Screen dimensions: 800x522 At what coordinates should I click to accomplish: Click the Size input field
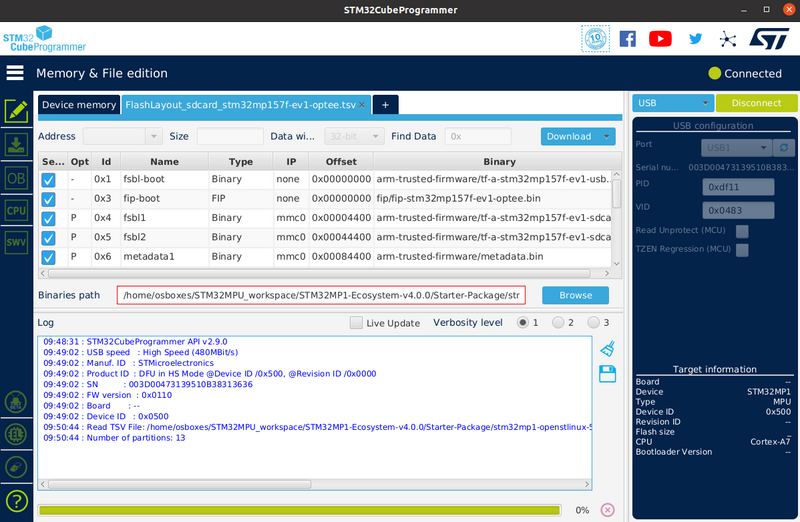point(230,136)
